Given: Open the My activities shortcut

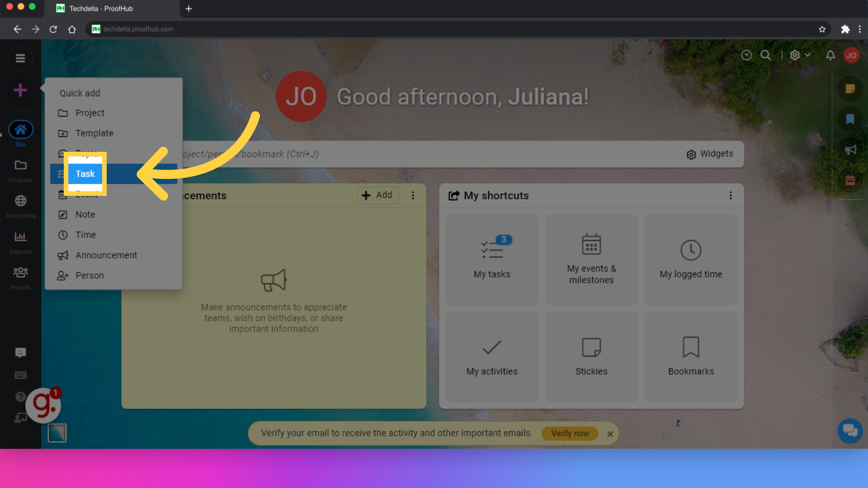Looking at the screenshot, I should pos(492,356).
